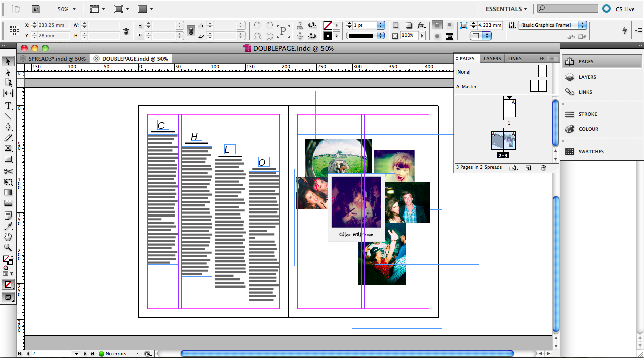644x358 pixels.
Task: Select the Scissors tool
Action: pos(8,171)
